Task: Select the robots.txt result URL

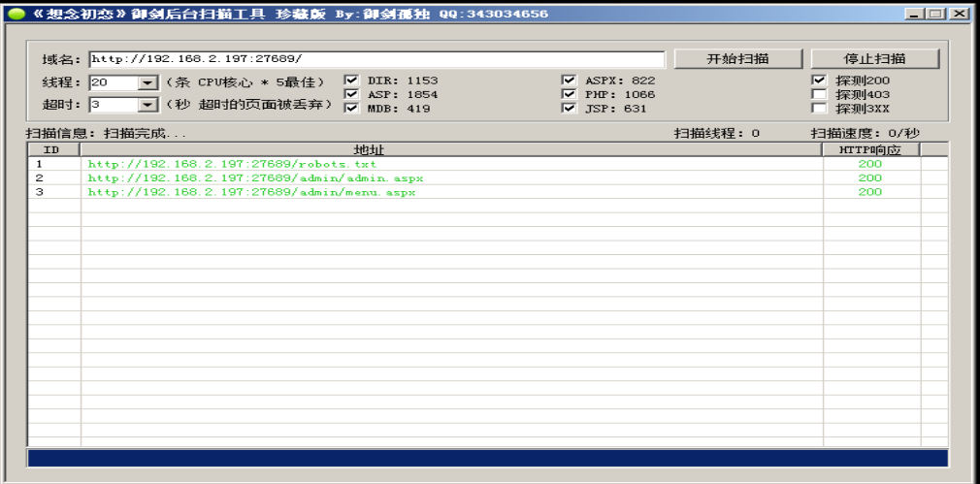Action: tap(233, 164)
